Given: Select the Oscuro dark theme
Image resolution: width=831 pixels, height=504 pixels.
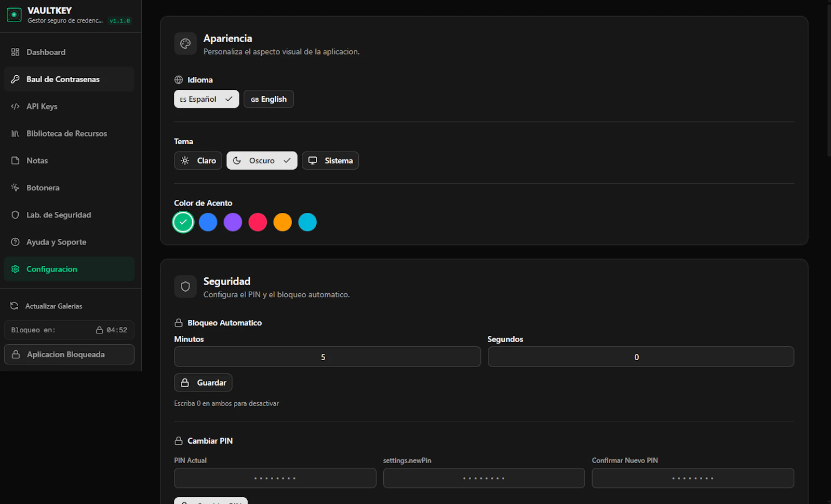Looking at the screenshot, I should (262, 160).
